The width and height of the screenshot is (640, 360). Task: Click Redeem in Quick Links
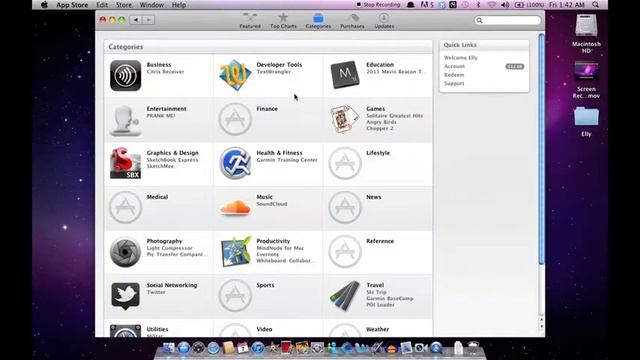point(454,75)
